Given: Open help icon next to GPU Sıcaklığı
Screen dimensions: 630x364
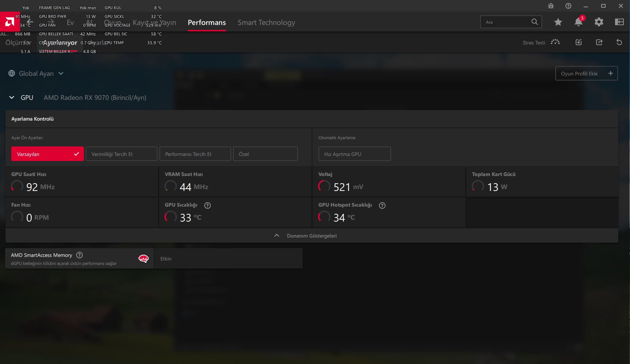Looking at the screenshot, I should 207,205.
